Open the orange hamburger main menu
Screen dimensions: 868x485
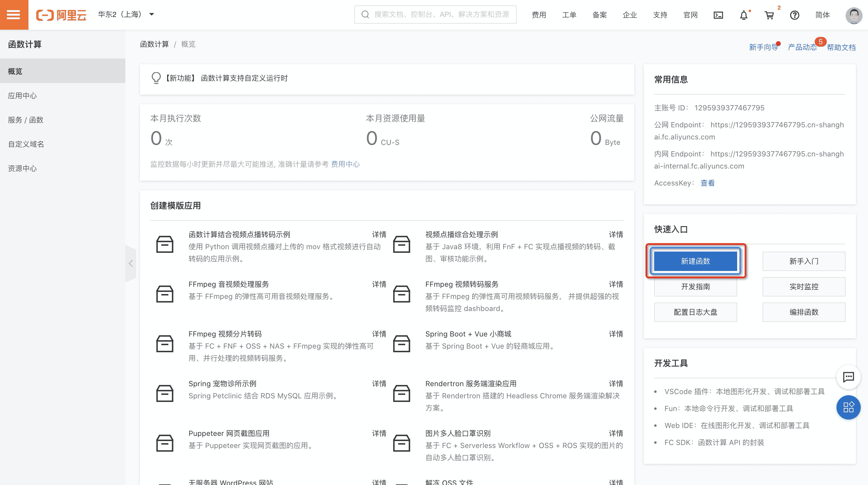14,15
